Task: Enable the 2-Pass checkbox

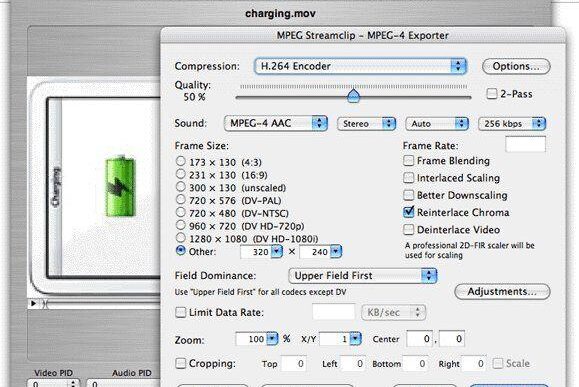Action: click(x=491, y=93)
